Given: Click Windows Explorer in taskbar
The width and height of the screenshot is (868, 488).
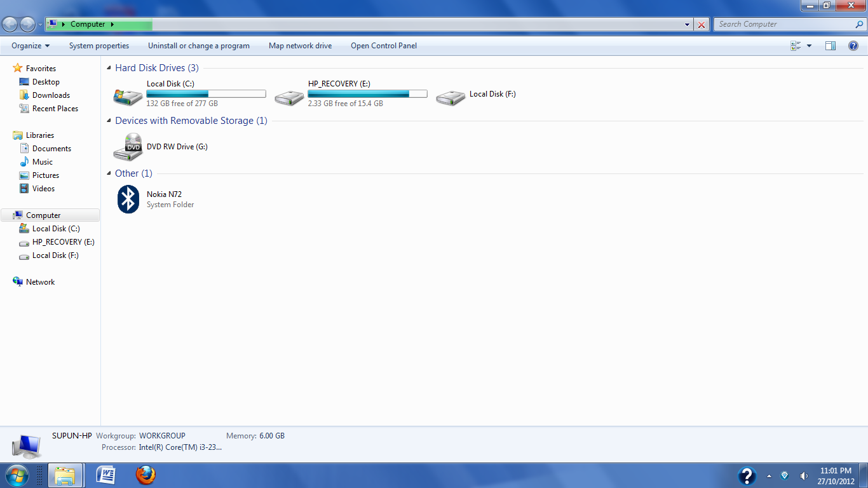Looking at the screenshot, I should pos(65,475).
